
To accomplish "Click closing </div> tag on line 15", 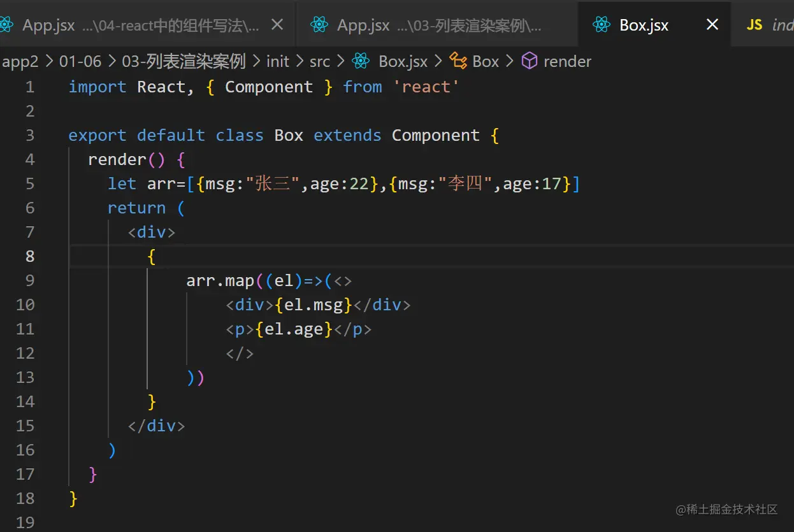I will coord(156,426).
